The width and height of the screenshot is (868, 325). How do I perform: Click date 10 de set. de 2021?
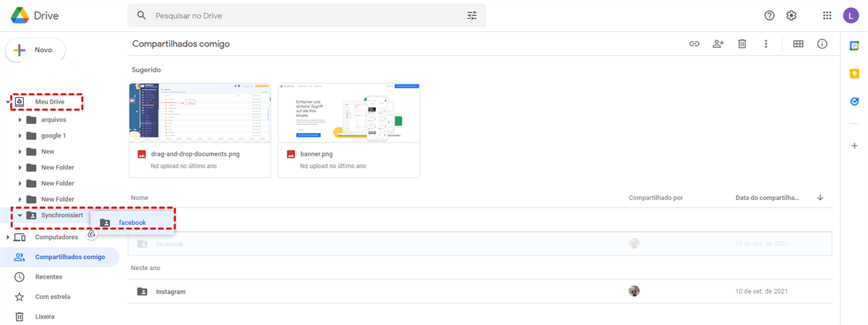761,292
